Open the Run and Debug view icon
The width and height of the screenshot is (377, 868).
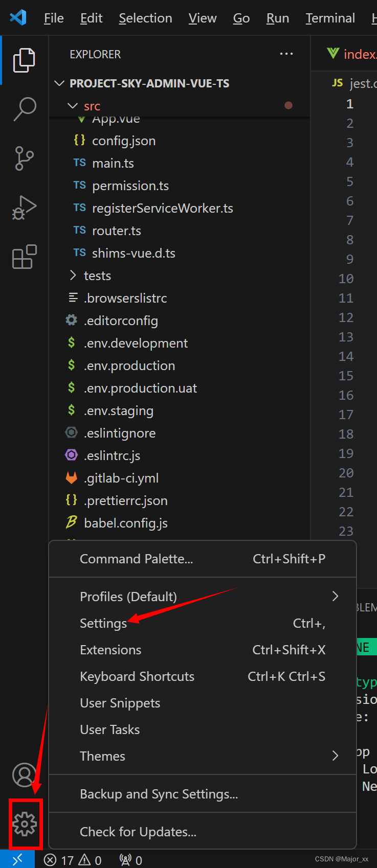click(24, 208)
